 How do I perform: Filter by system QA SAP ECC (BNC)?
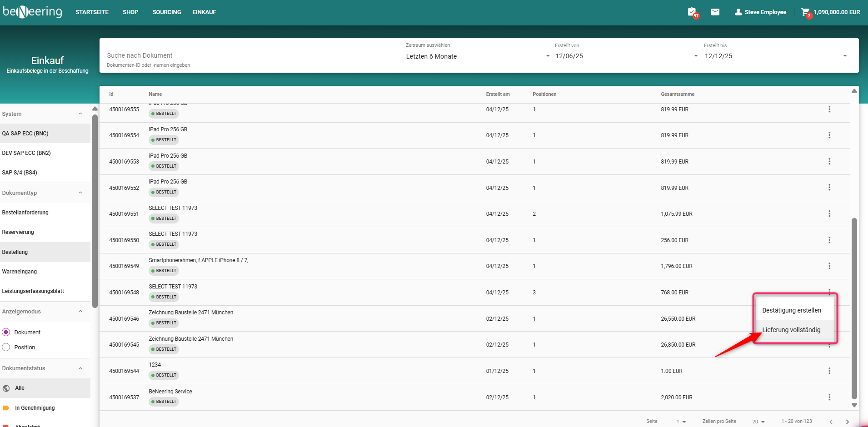tap(45, 133)
